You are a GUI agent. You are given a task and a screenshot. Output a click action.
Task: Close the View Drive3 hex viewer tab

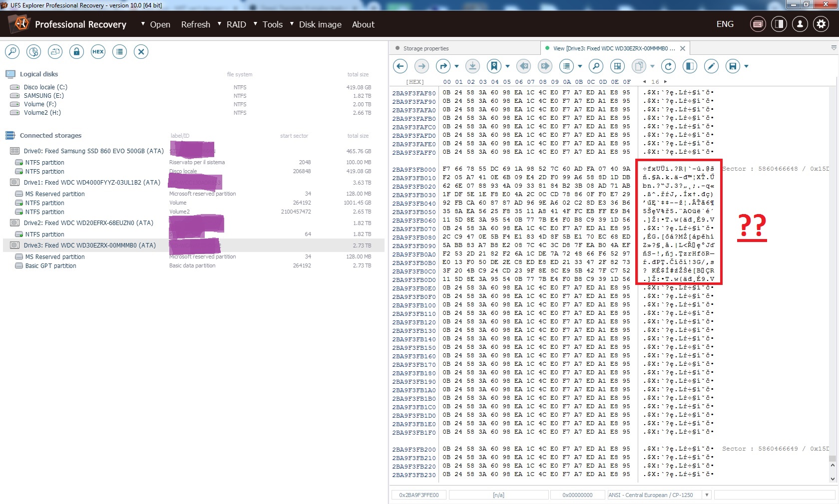coord(683,48)
